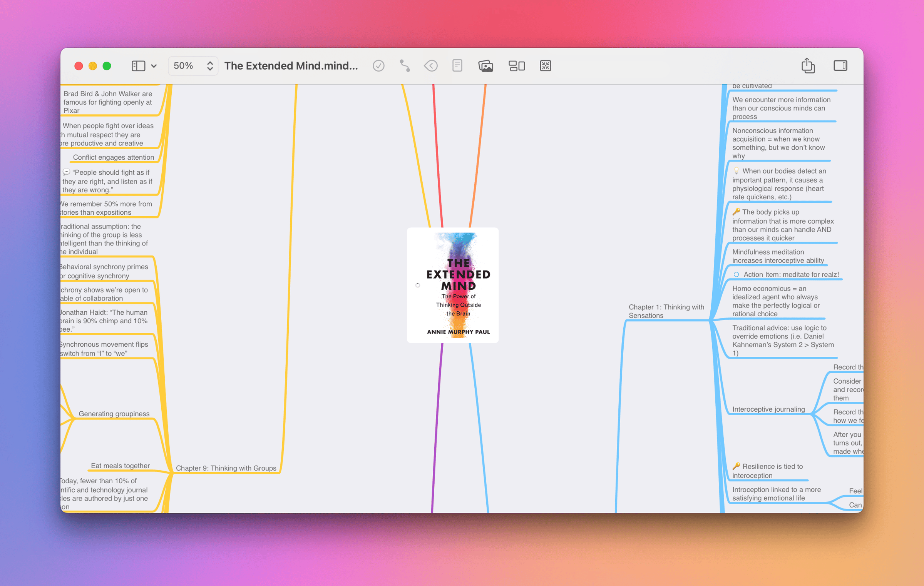This screenshot has width=924, height=586.
Task: Click key icon on body picks up node
Action: point(736,212)
